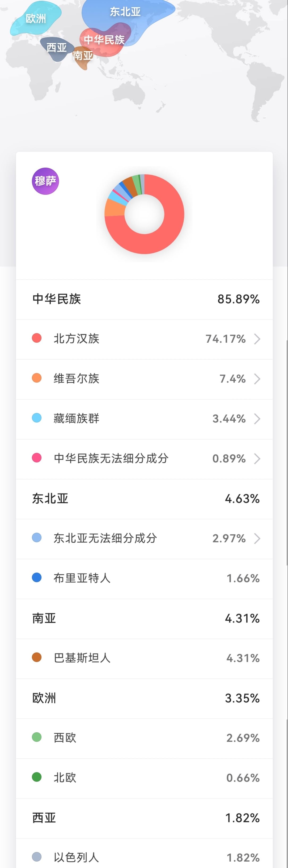Select the 东北亚 region bubble on map
The width and height of the screenshot is (288, 868).
click(x=125, y=12)
